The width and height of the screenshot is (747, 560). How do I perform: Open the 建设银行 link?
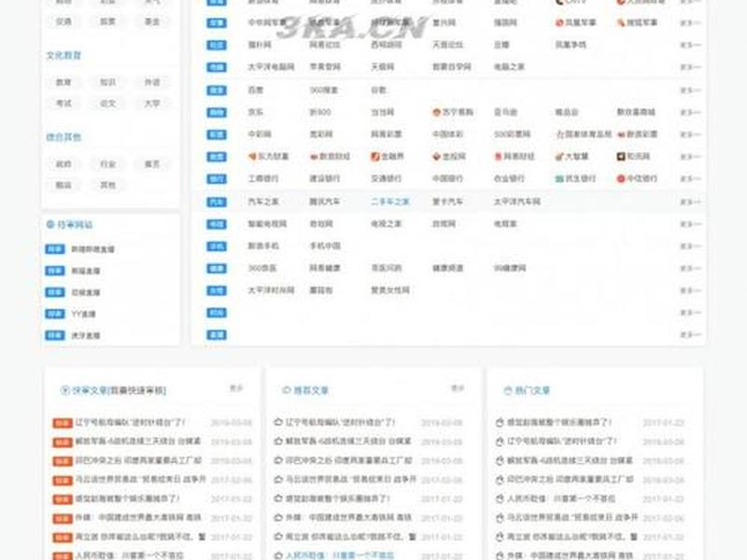coord(325,178)
